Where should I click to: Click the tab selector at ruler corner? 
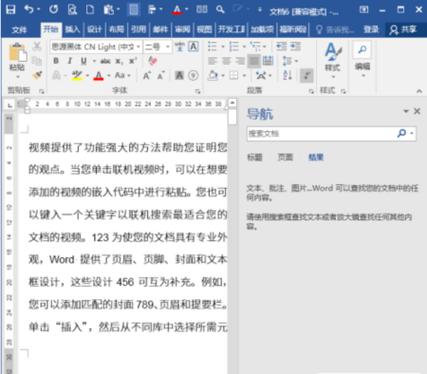pyautogui.click(x=10, y=105)
